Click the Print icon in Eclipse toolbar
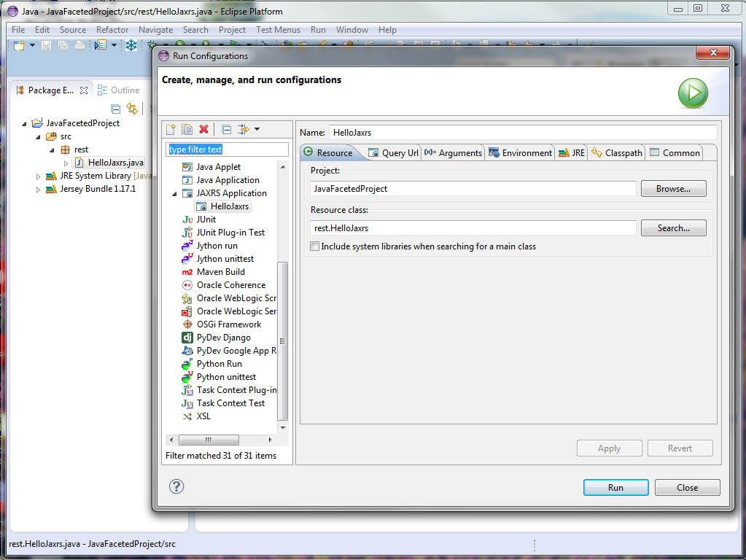The image size is (746, 560). point(80,45)
